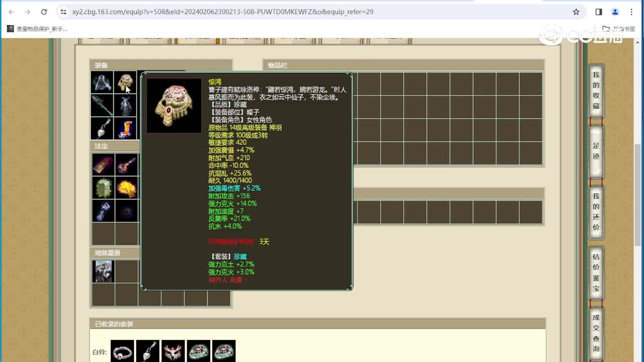Select the golden flame talisman icon
This screenshot has width=644, height=362.
coord(126,188)
